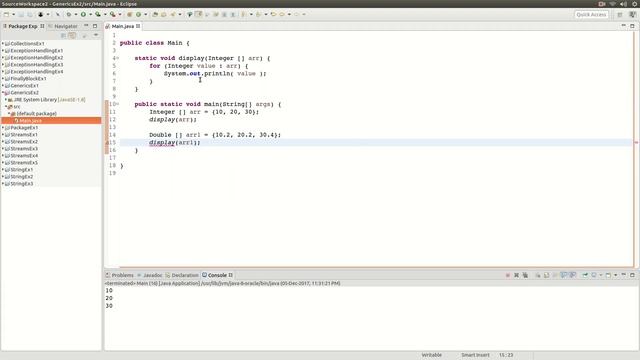Click the green Run button in toolbar
The height and width of the screenshot is (360, 640).
(83, 14)
